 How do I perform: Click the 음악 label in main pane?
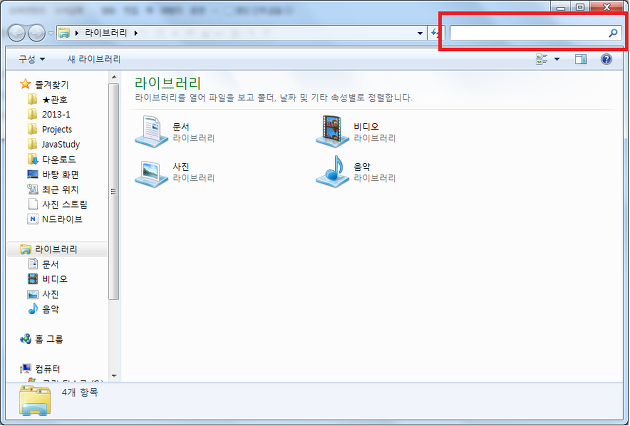362,166
